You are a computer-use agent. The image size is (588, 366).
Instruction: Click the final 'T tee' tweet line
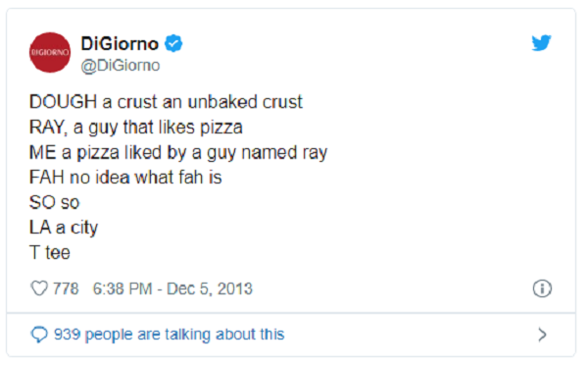(50, 252)
